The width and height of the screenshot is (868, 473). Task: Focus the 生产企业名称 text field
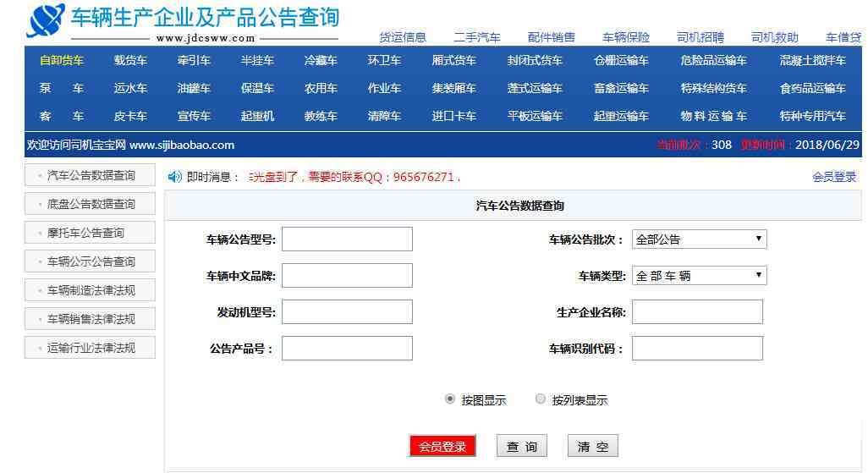697,312
